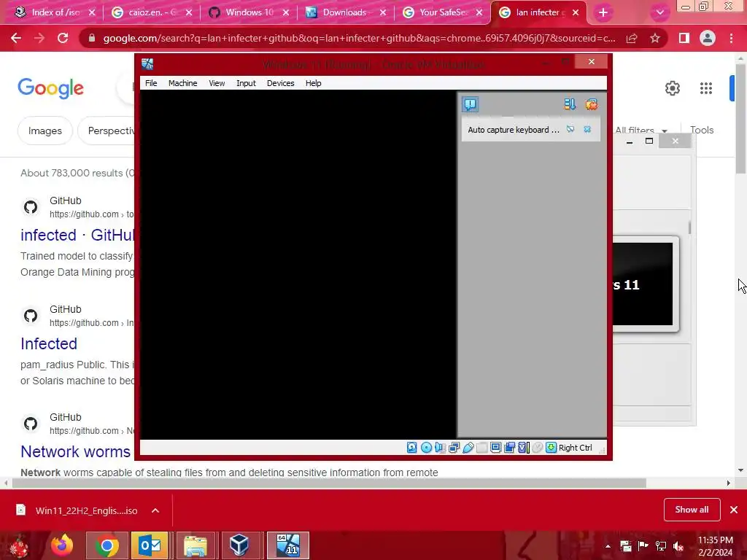
Task: Click the virtualization features (V) indicator
Action: point(524,448)
